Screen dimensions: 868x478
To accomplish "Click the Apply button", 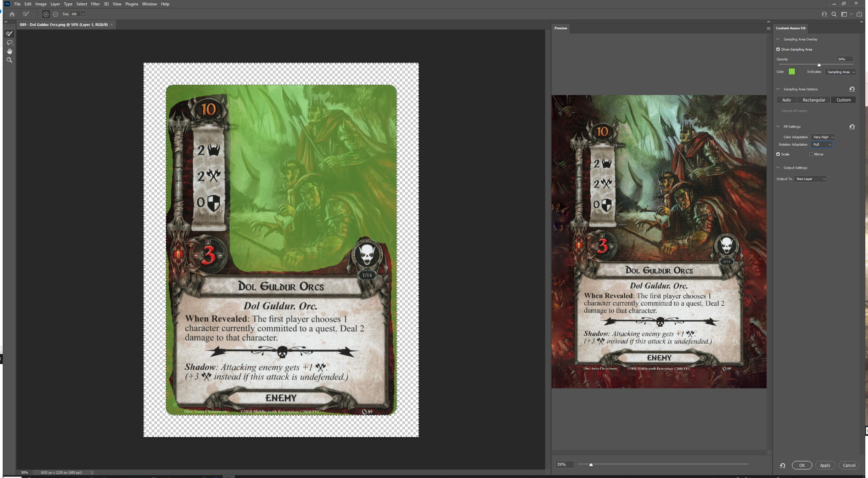I will 825,465.
